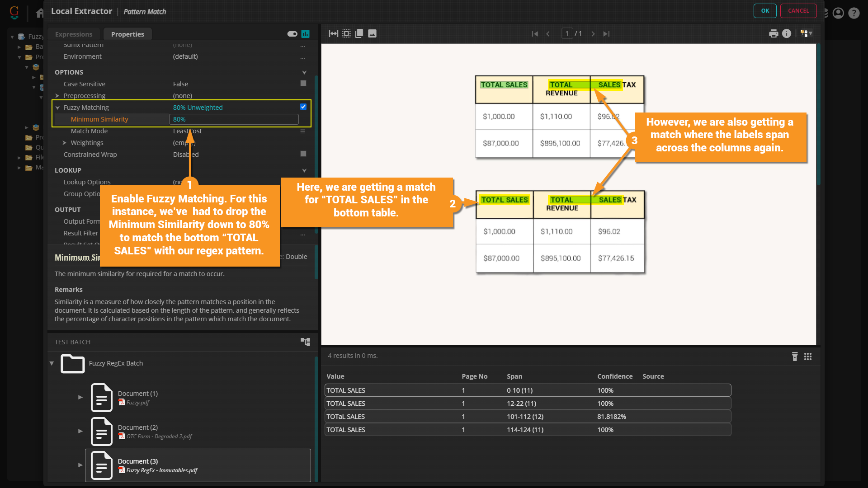The width and height of the screenshot is (868, 488).
Task: Select the Properties tab
Action: (127, 34)
